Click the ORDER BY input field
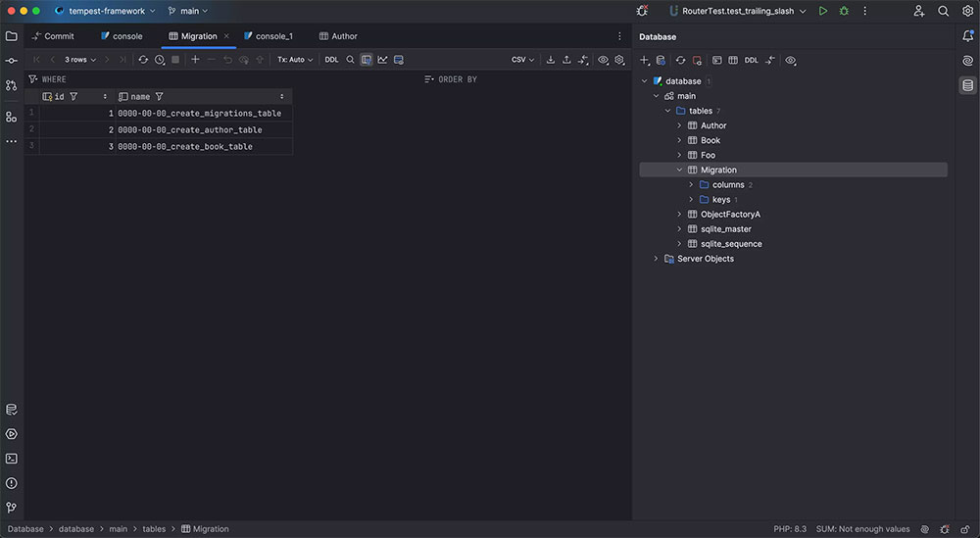The height and width of the screenshot is (538, 980). (x=527, y=79)
